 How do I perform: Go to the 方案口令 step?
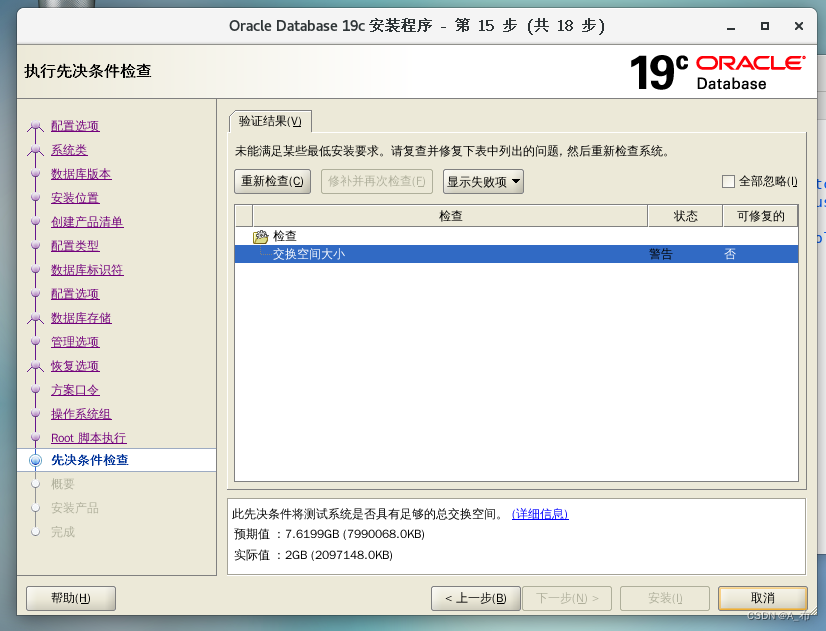(75, 390)
